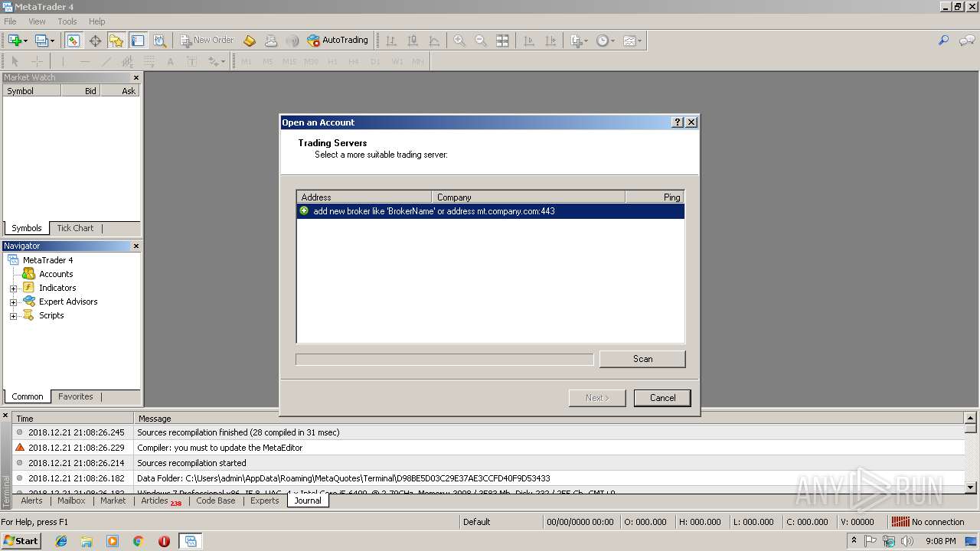Viewport: 980px width, 551px height.
Task: Switch chart to line chart mode
Action: point(434,41)
